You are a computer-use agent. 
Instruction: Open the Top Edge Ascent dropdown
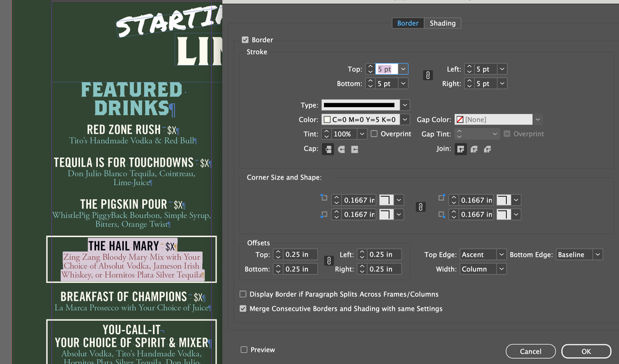point(501,255)
